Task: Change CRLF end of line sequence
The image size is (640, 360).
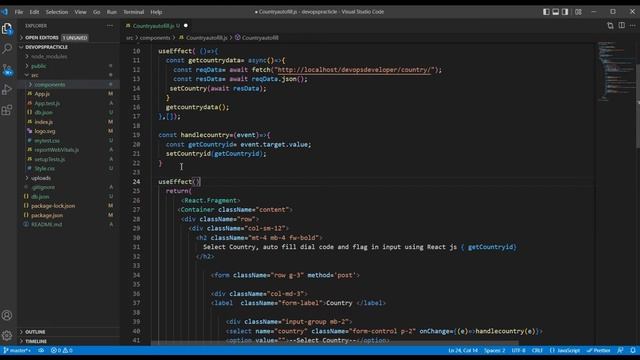Action: pyautogui.click(x=537, y=351)
